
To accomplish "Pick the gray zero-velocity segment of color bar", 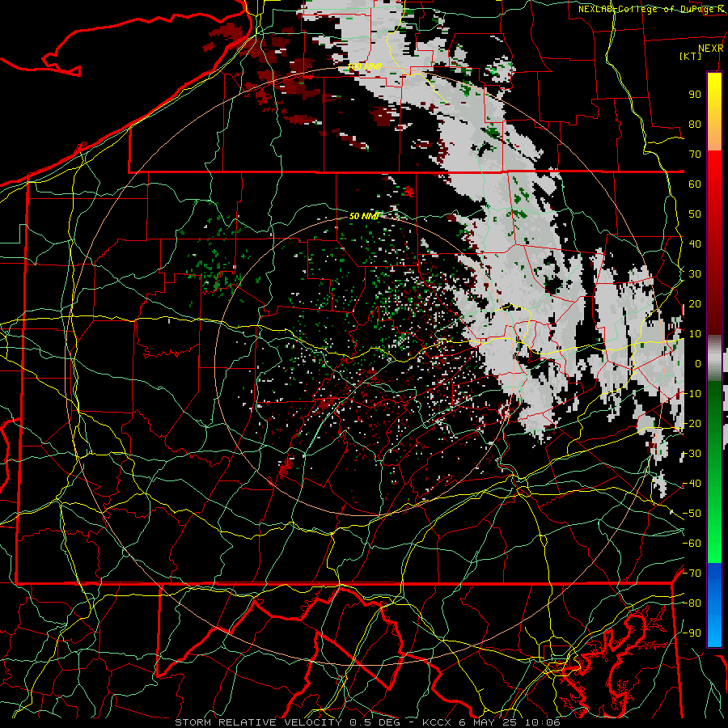I will coord(714,358).
